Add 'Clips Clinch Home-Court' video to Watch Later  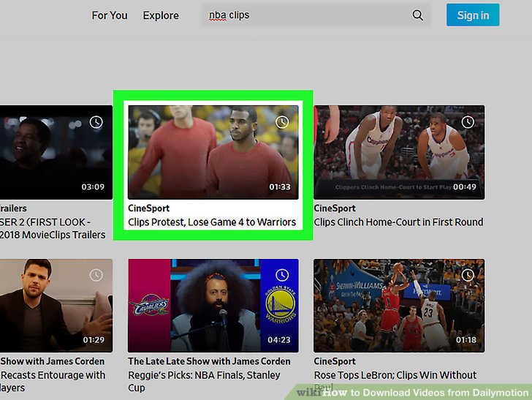468,122
